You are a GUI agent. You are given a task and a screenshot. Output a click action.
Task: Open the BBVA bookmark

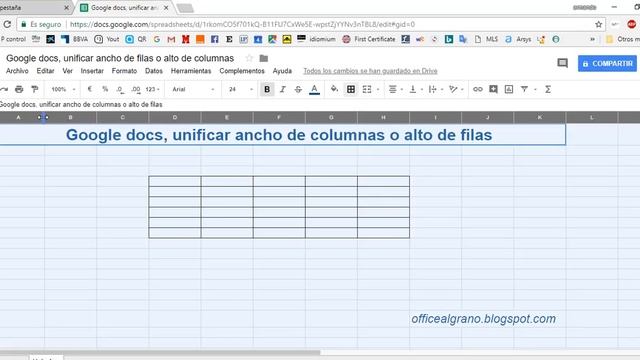75,39
